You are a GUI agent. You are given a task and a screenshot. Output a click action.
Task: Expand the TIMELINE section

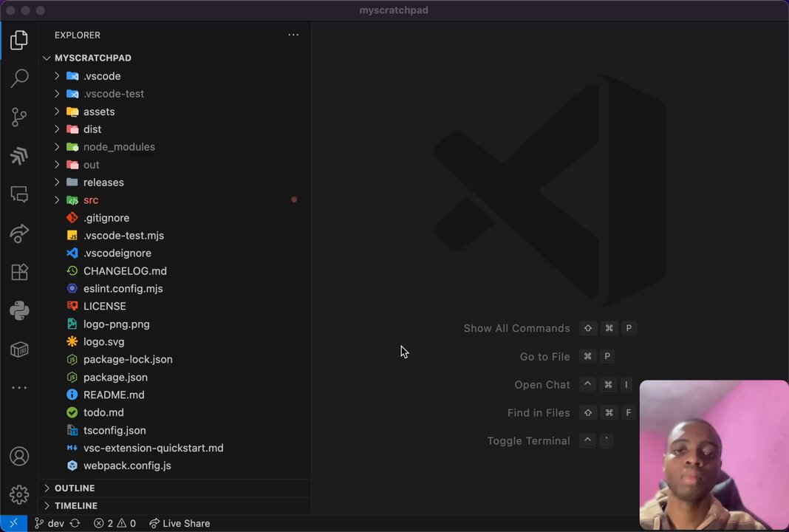coord(174,505)
